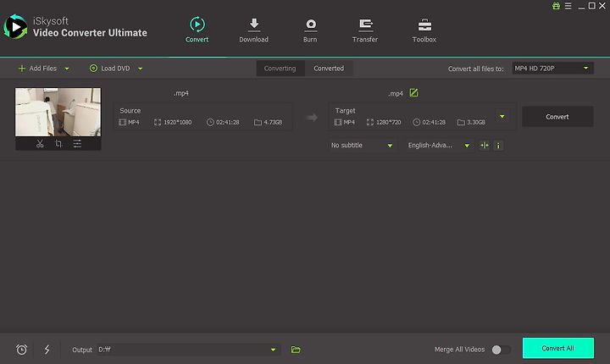Image resolution: width=610 pixels, height=364 pixels.
Task: Click the open output folder icon
Action: (296, 350)
